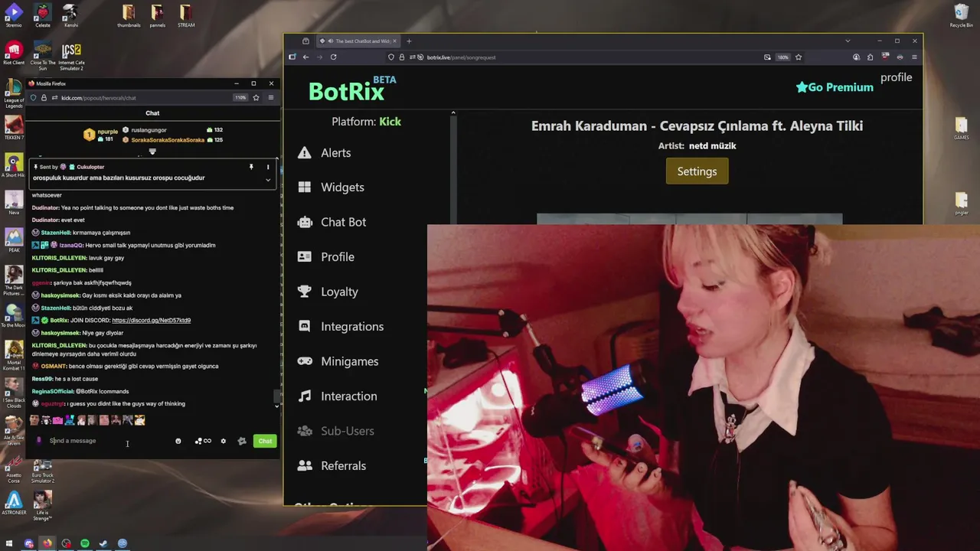The image size is (980, 551).
Task: Open the Windows Start menu
Action: 10,543
